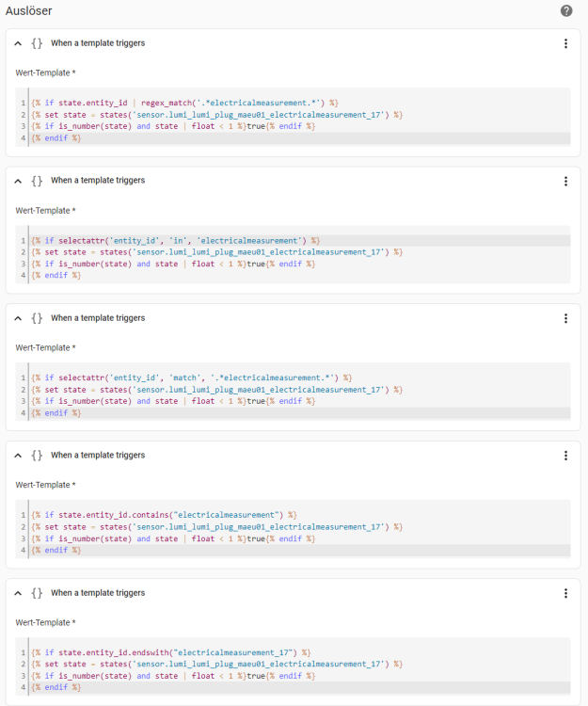588x706 pixels.
Task: Open three-dot menu of selectattr 'match' trigger
Action: tap(565, 318)
